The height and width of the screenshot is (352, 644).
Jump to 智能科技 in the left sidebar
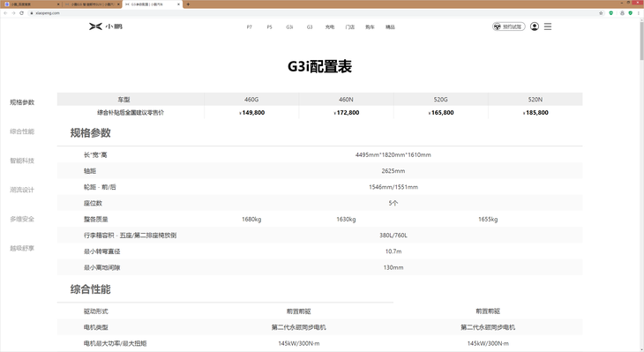click(x=22, y=161)
